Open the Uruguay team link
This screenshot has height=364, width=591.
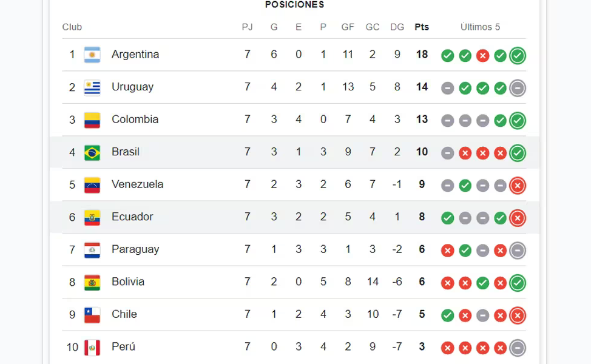pyautogui.click(x=132, y=87)
